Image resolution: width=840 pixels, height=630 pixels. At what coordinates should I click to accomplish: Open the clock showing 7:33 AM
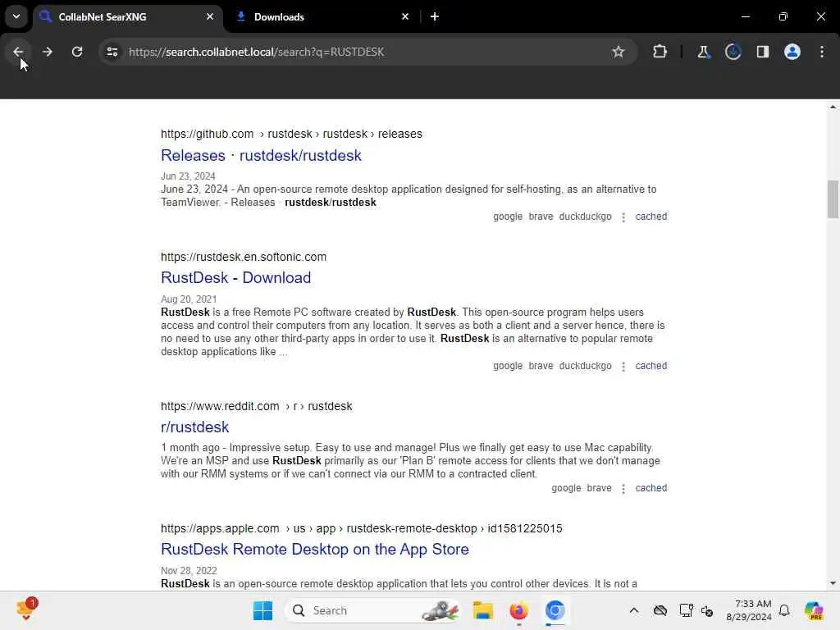tap(748, 610)
